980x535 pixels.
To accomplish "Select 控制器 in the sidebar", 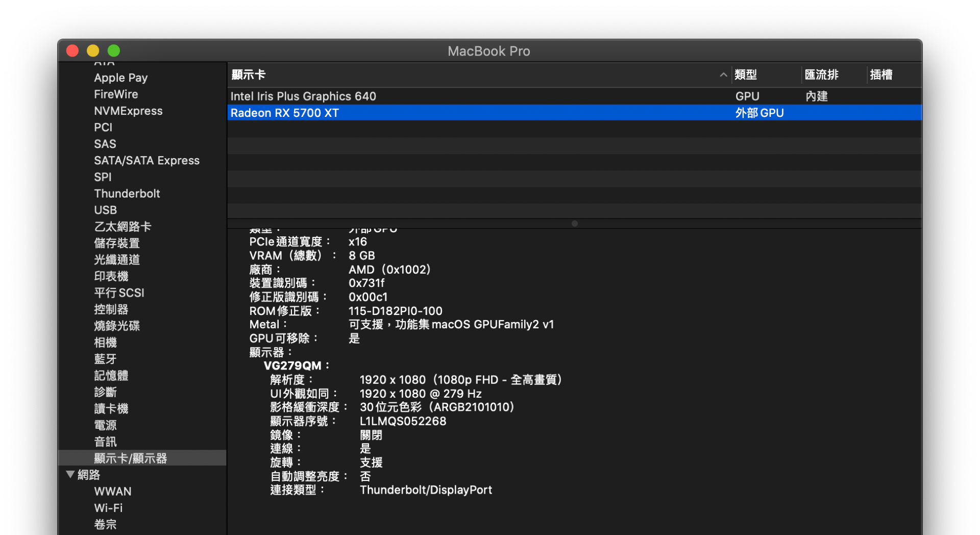I will [x=111, y=309].
